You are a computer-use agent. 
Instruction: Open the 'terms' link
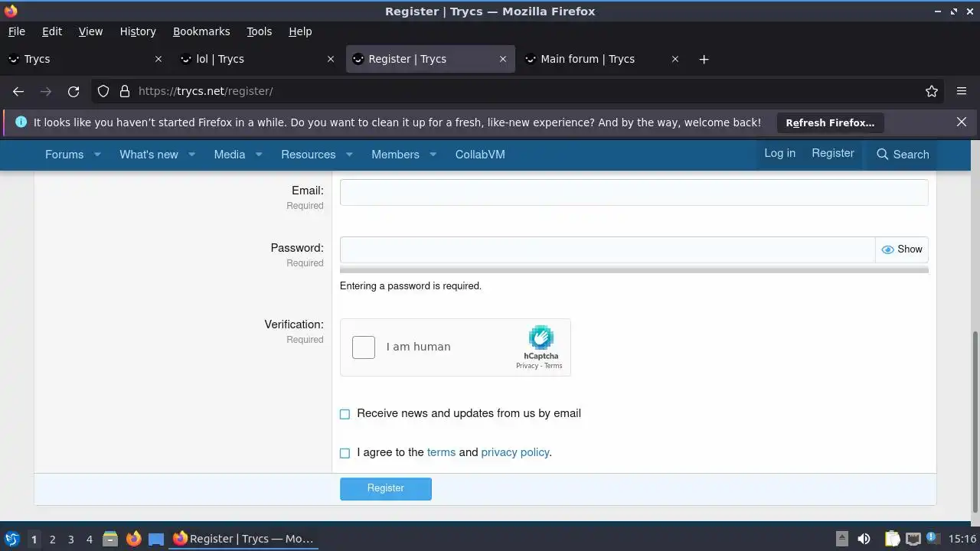[x=441, y=452]
